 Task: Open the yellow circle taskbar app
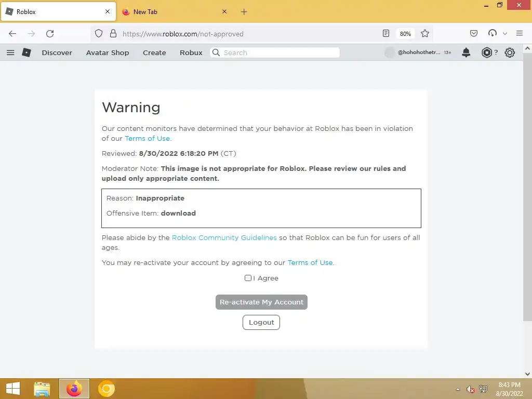[107, 389]
